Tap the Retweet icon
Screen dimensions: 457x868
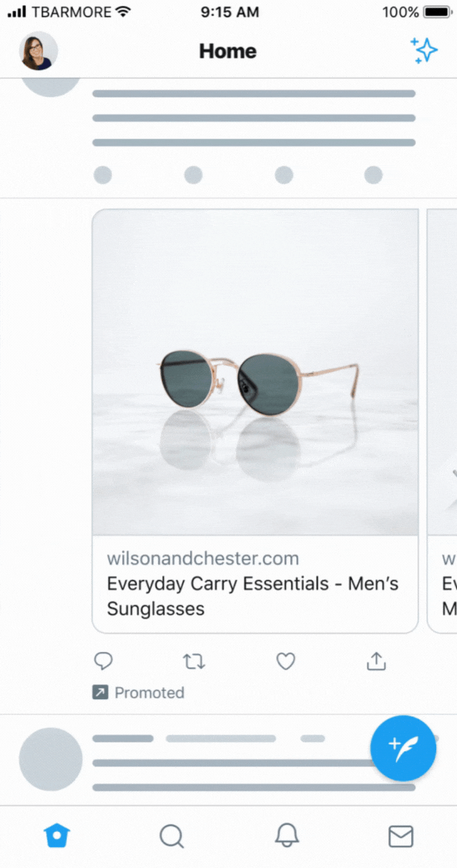coord(194,661)
